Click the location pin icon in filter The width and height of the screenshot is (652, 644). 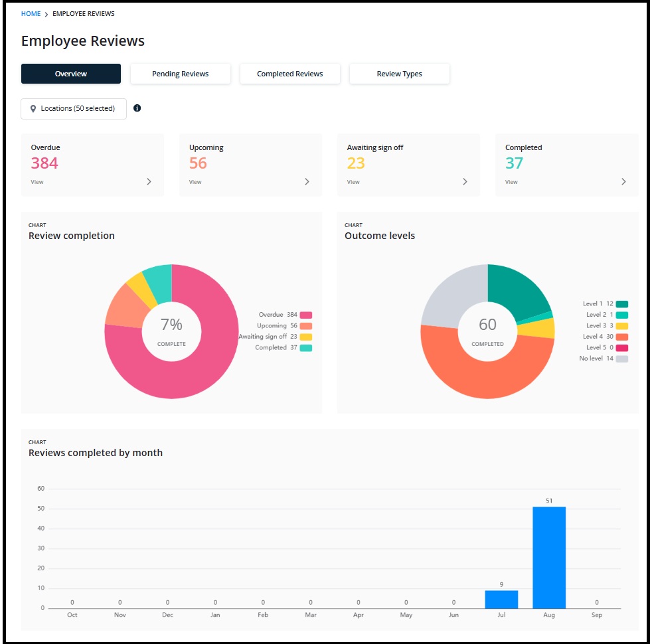[33, 108]
